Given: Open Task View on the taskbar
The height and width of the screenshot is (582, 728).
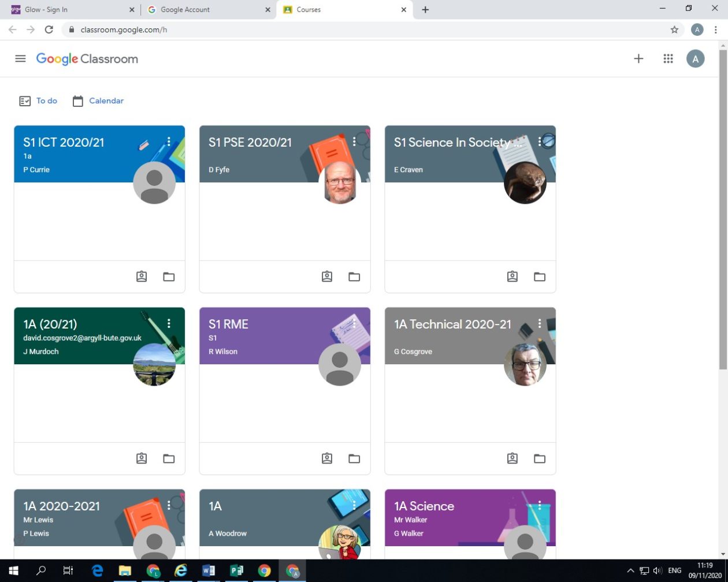Looking at the screenshot, I should click(x=68, y=570).
